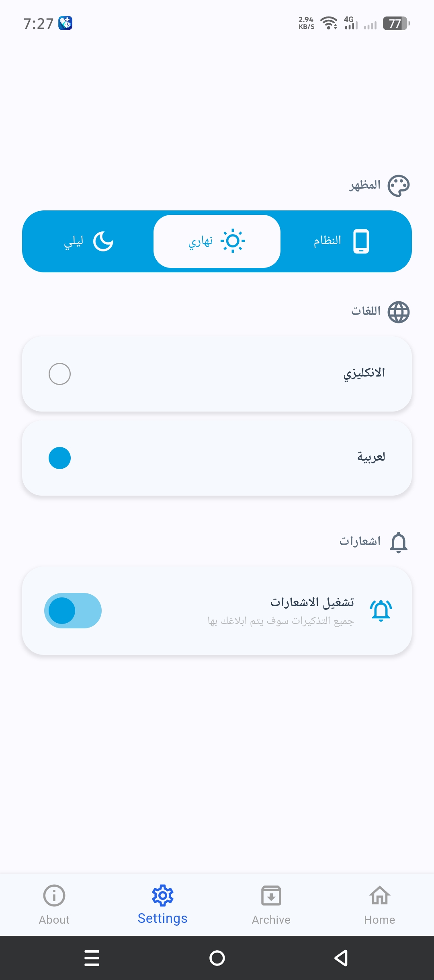The image size is (434, 980).
Task: Select the system theme phone option
Action: 342,241
